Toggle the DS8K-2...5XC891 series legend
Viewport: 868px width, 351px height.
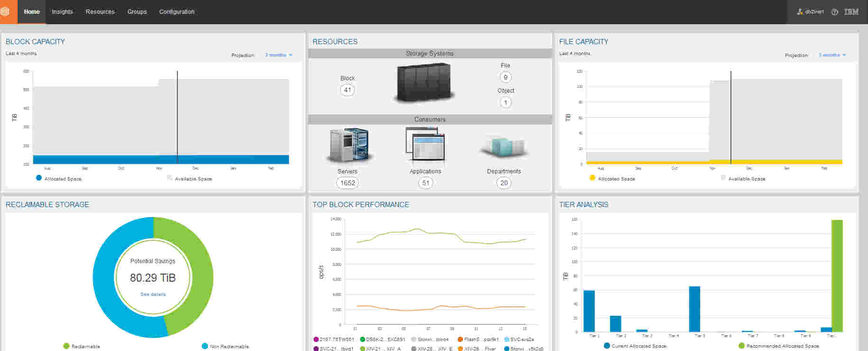click(x=383, y=340)
